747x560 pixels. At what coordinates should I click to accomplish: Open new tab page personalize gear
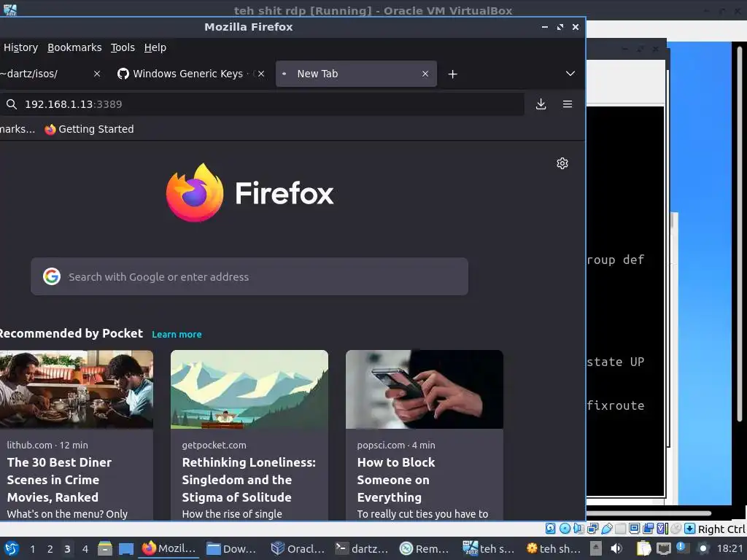click(562, 163)
